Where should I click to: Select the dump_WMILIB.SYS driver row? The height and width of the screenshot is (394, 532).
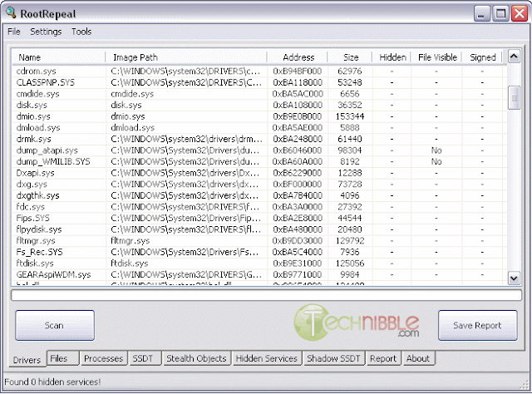[x=259, y=161]
